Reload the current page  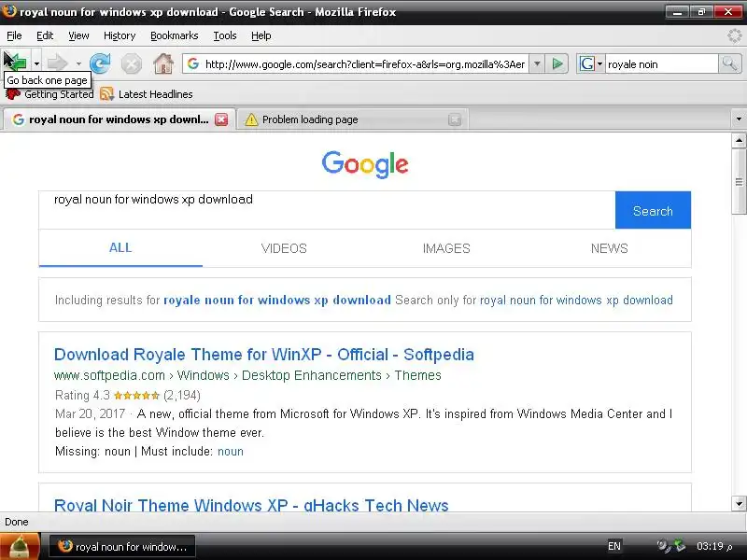coord(100,63)
